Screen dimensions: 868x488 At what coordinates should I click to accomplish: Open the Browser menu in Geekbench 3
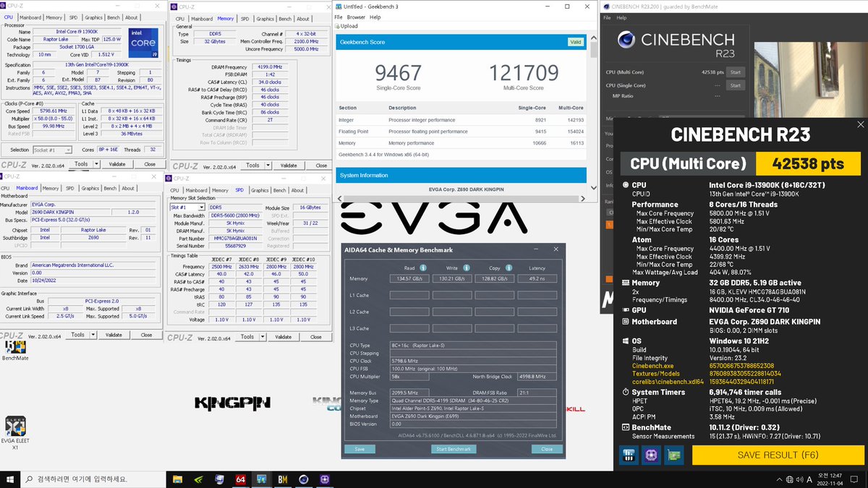click(x=356, y=17)
